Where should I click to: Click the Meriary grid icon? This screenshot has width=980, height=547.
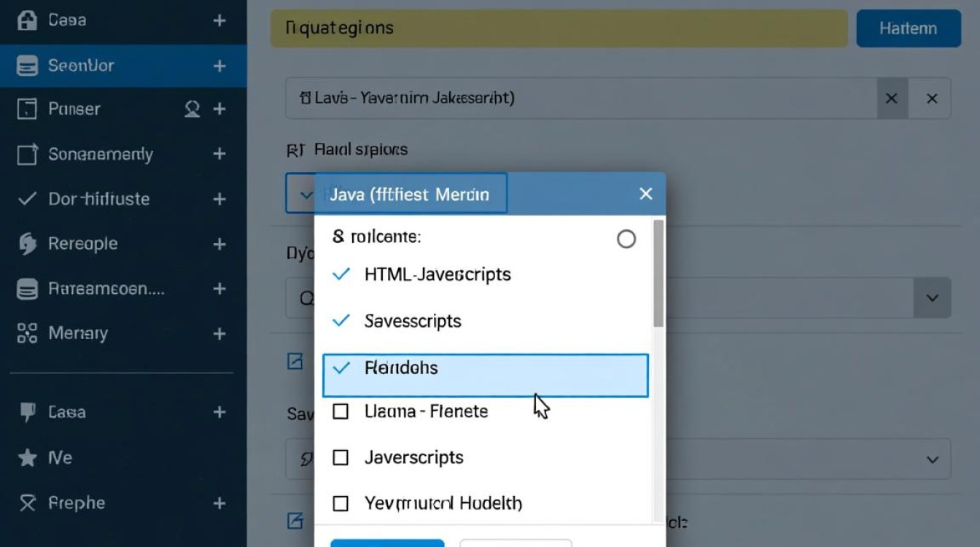pos(27,334)
